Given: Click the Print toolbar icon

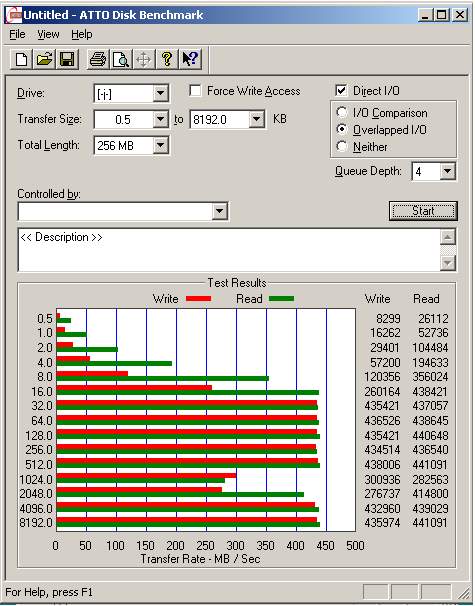Looking at the screenshot, I should (98, 60).
